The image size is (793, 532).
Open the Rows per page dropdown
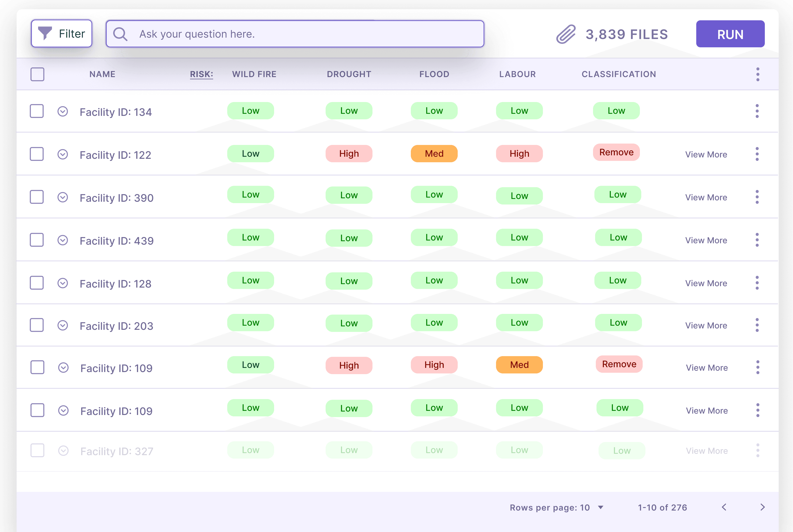click(600, 507)
